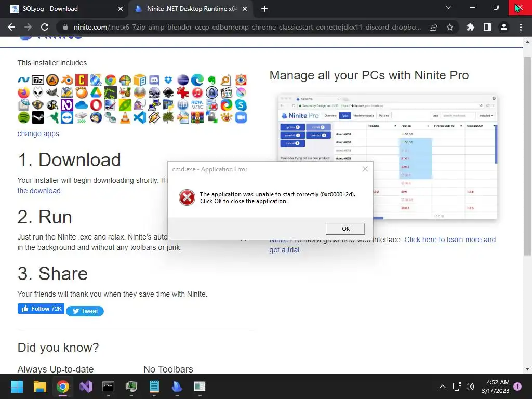
Task: Click the scrollbar down arrow
Action: 527,369
